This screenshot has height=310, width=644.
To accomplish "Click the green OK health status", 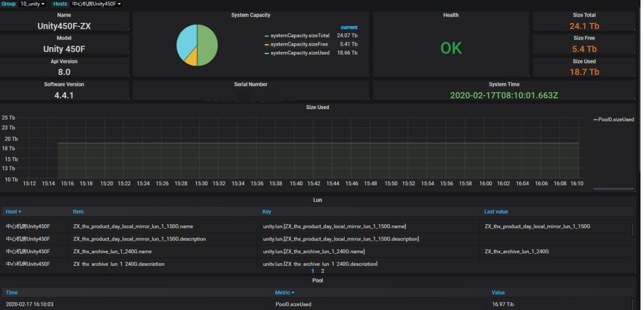I will click(451, 48).
